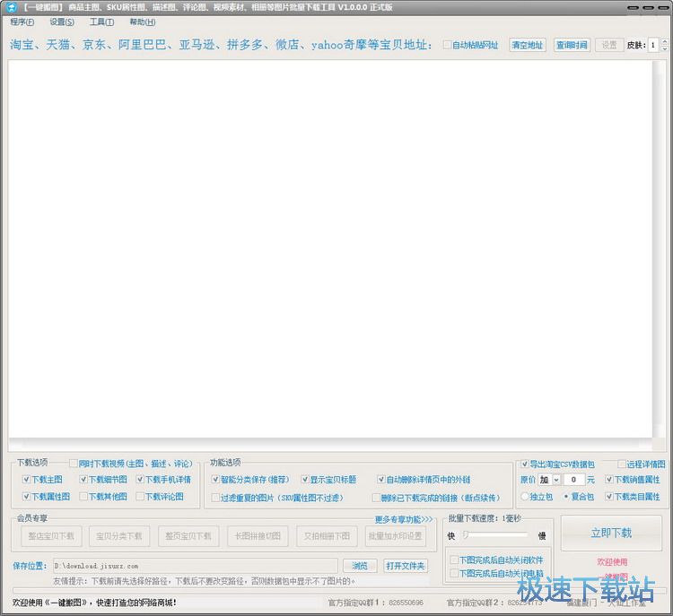Check the 下载评论图 option
The height and width of the screenshot is (616, 673).
pyautogui.click(x=141, y=497)
